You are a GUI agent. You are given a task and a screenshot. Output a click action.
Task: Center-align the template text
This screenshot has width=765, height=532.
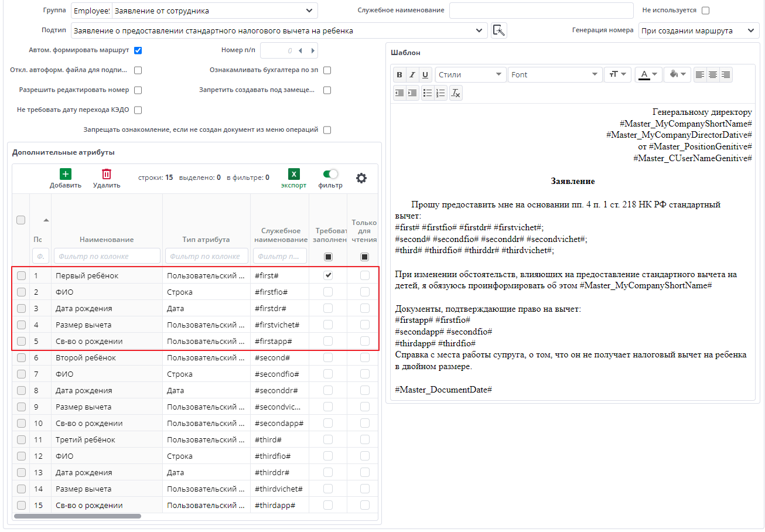713,75
